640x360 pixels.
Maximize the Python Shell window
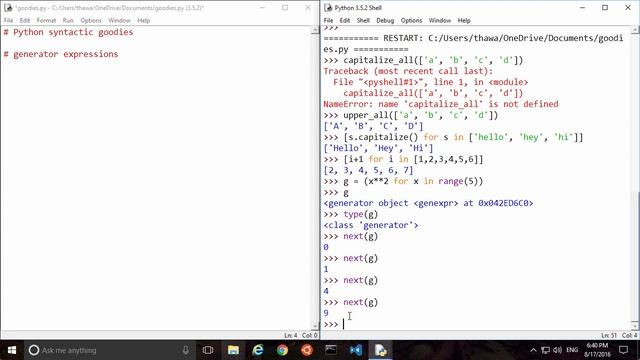[605, 8]
